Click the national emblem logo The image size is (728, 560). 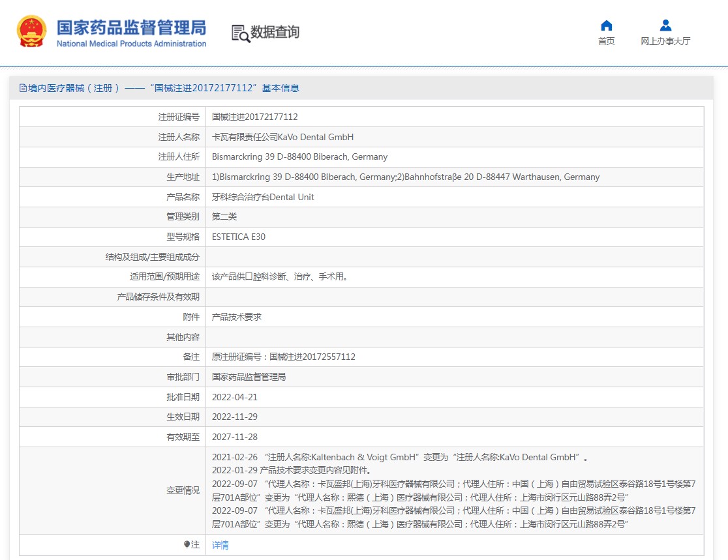point(31,31)
